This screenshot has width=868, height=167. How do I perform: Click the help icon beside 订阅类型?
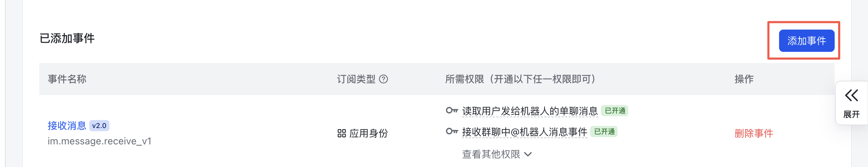pos(383,79)
